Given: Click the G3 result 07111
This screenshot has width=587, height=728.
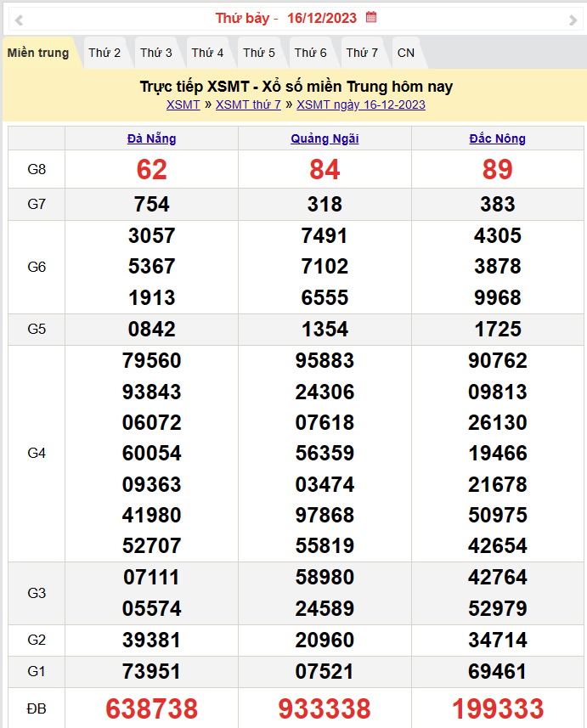Looking at the screenshot, I should (151, 578).
